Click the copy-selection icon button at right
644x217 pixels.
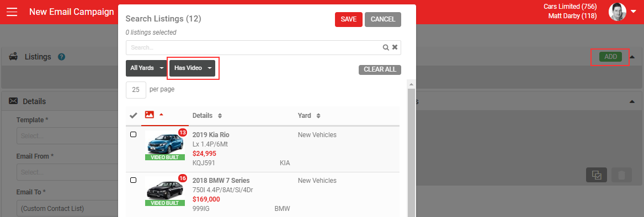click(x=597, y=175)
